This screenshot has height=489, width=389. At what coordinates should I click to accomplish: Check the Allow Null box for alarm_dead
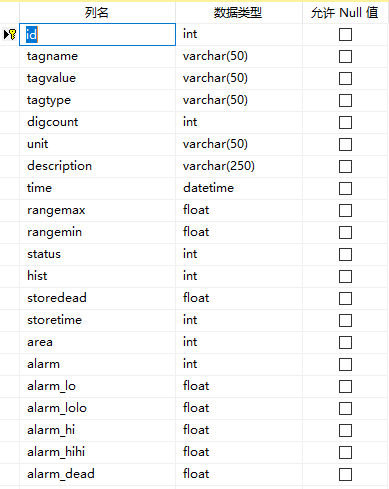345,474
